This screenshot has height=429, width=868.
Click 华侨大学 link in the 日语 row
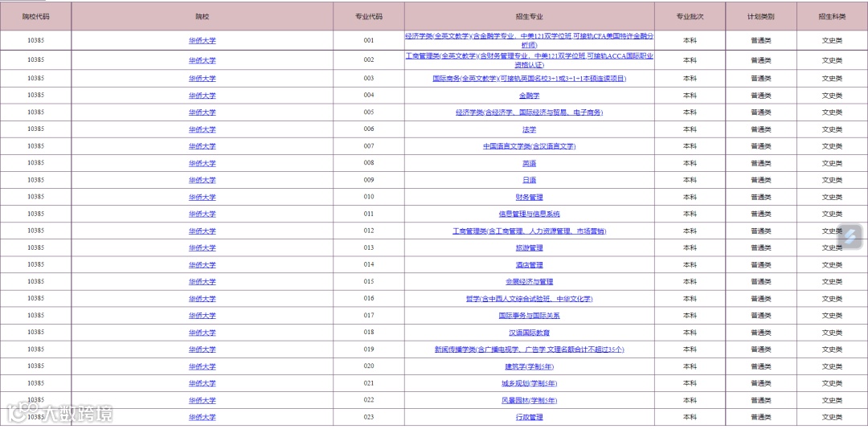click(x=202, y=181)
